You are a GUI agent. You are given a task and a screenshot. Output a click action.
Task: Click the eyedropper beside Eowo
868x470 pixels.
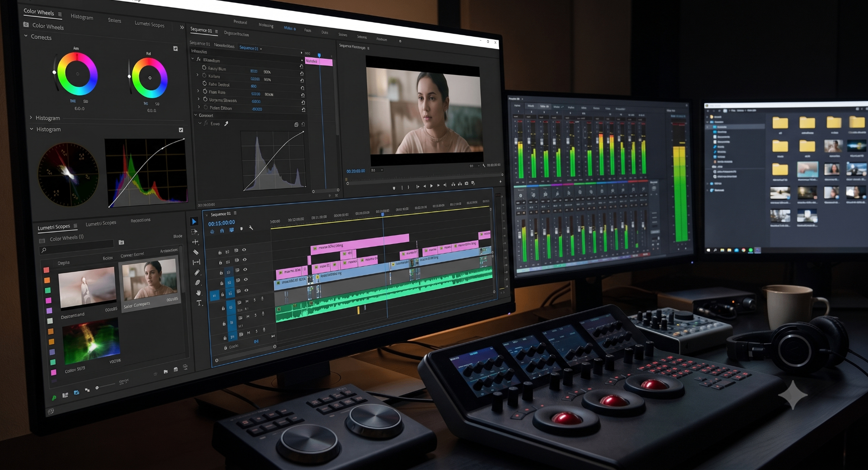[x=226, y=123]
